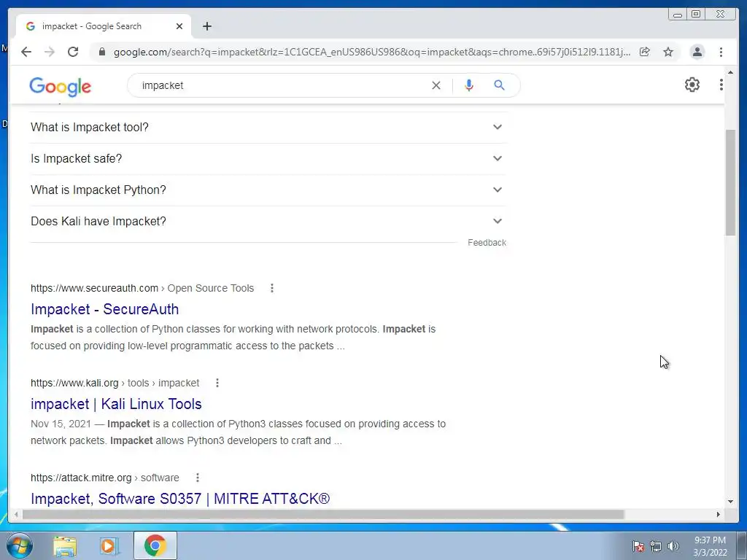Expand 'What is Impacket Python?' question
This screenshot has width=747, height=560.
(268, 190)
